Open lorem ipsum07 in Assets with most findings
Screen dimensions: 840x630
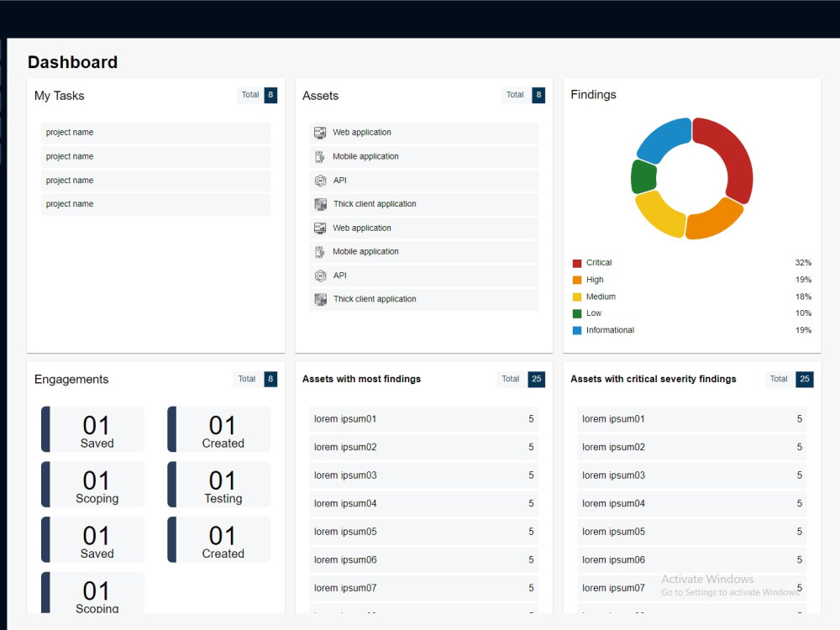[x=423, y=588]
